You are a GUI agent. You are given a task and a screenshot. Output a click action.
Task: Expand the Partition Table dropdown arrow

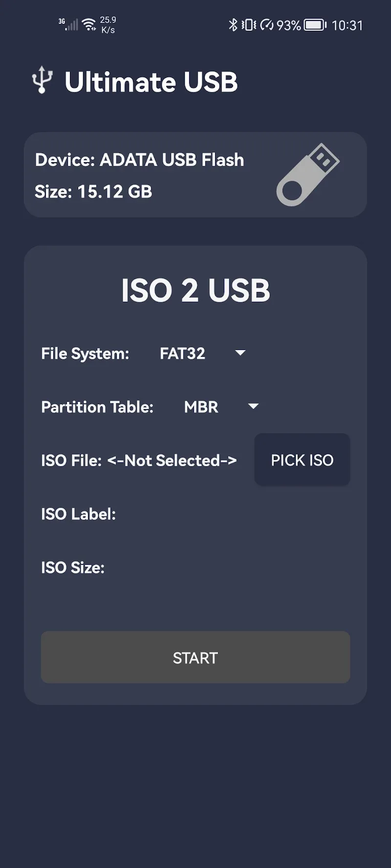point(253,407)
